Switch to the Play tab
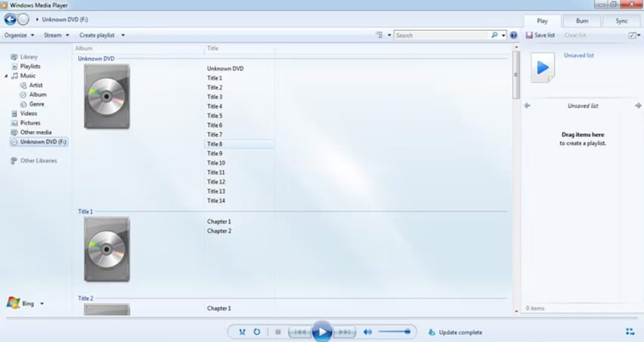The image size is (644, 342). [x=542, y=21]
